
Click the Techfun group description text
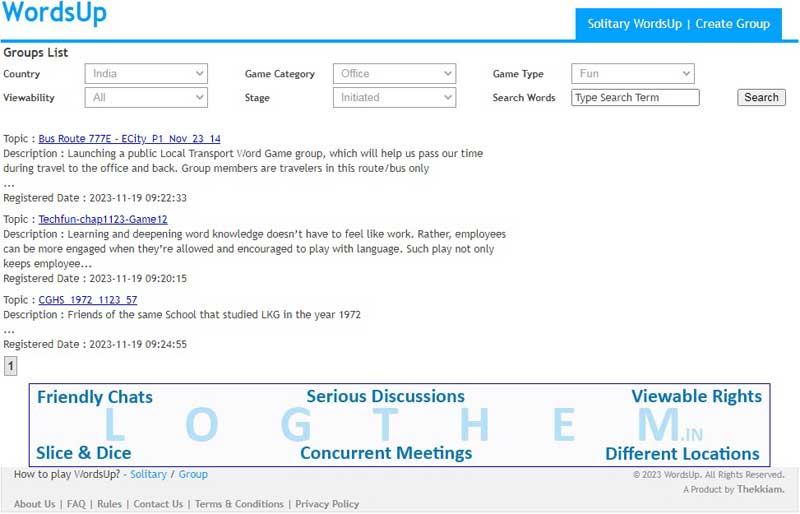(x=255, y=249)
